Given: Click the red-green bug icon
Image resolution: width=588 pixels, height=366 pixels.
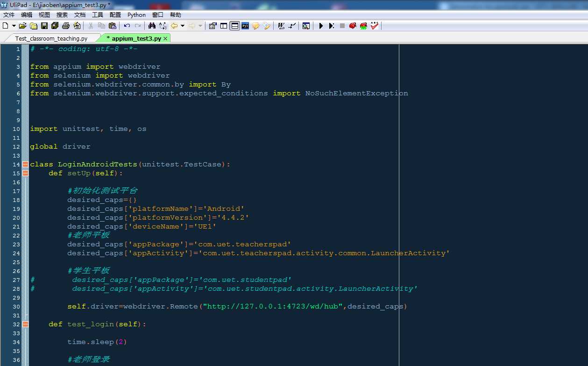Looking at the screenshot, I should pyautogui.click(x=363, y=26).
